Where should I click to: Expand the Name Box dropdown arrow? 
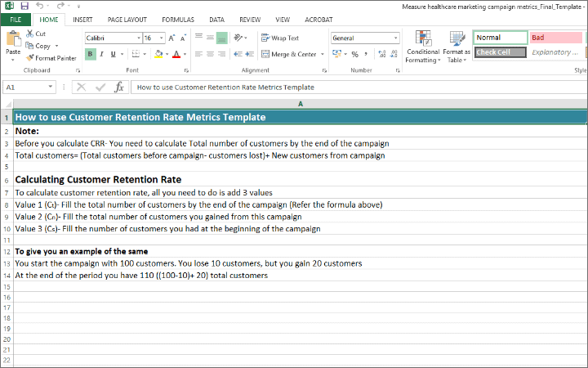tap(51, 87)
